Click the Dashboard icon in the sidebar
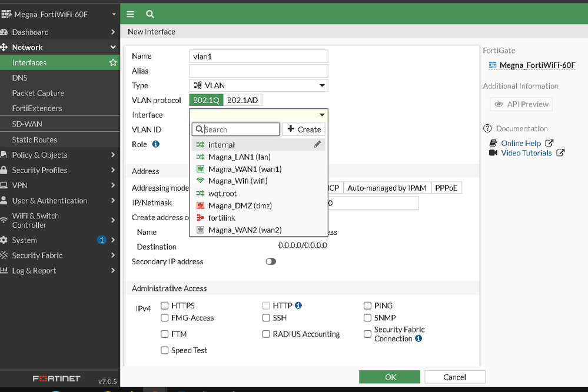 [5, 32]
